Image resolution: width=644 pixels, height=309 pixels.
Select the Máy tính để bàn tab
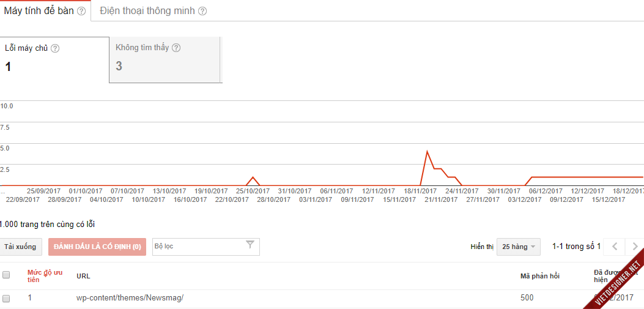[45, 11]
